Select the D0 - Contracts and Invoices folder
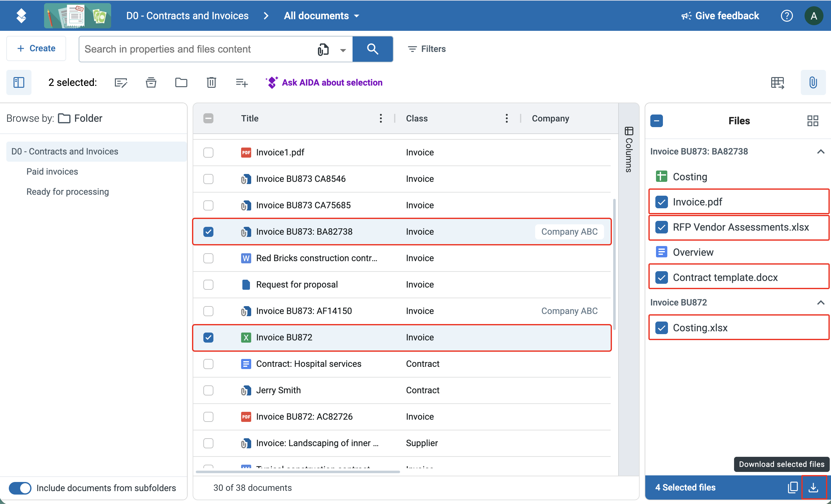The height and width of the screenshot is (504, 831). pos(96,151)
